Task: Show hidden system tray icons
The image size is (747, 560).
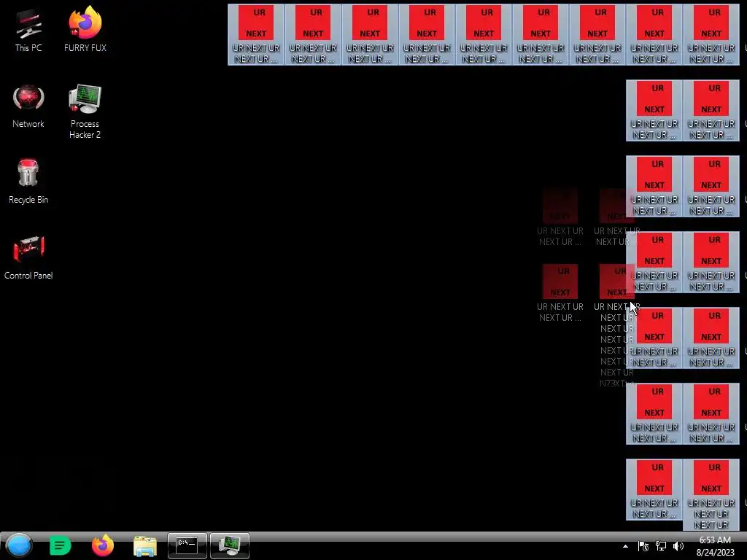Action: click(625, 546)
